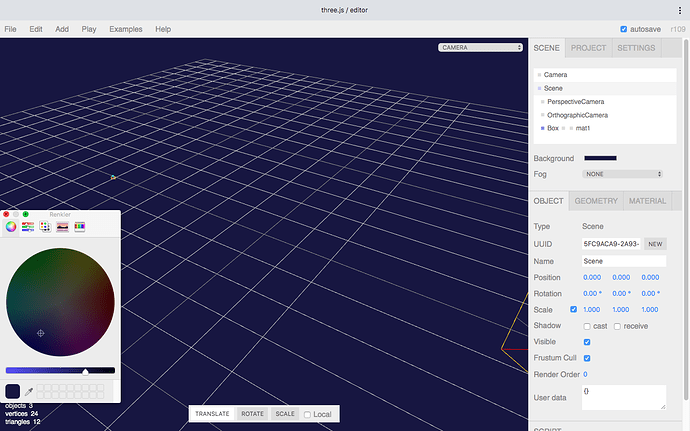The height and width of the screenshot is (431, 690).
Task: Click the Rotation X value
Action: (592, 294)
